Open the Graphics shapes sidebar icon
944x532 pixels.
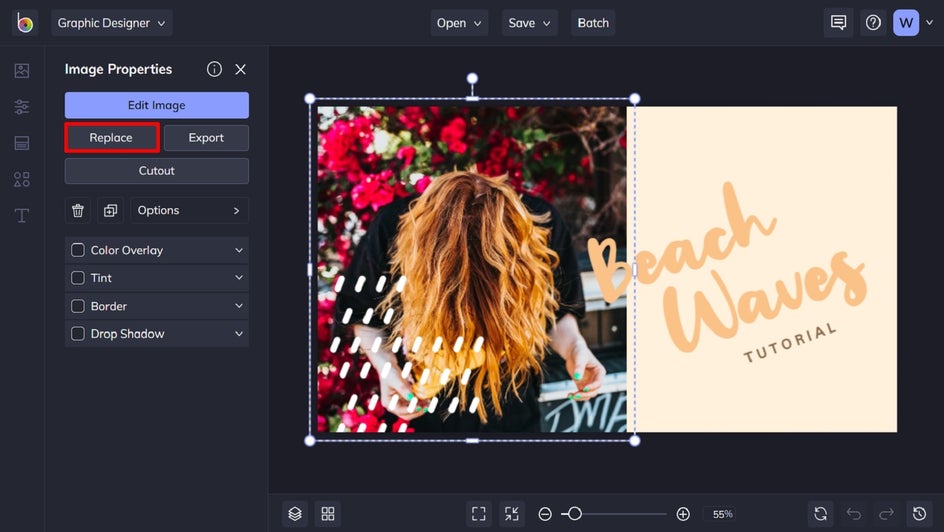coord(22,179)
